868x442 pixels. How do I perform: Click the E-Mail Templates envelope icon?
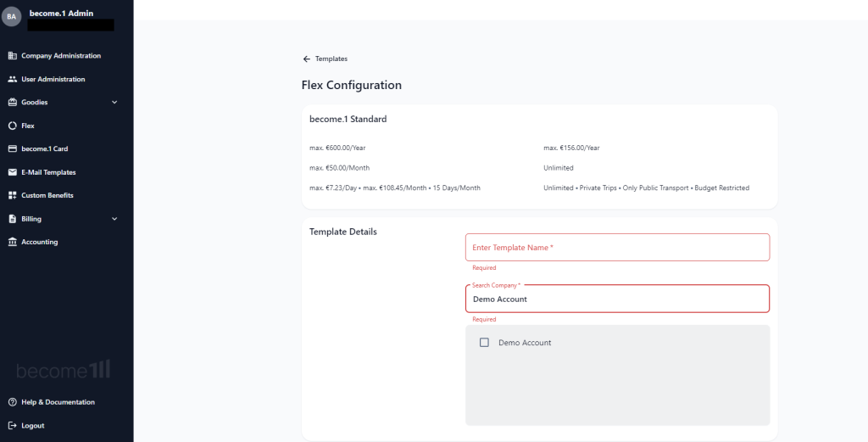click(12, 172)
